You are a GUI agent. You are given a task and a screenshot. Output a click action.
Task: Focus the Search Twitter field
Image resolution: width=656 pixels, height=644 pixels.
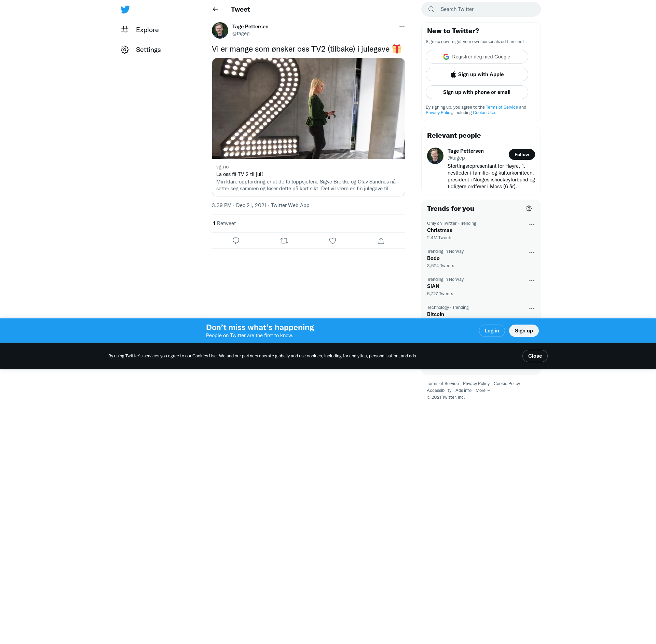click(481, 9)
